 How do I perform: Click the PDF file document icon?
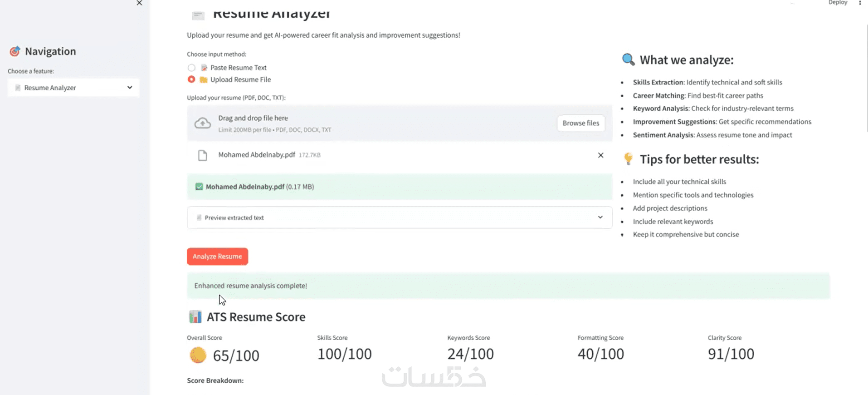[203, 155]
